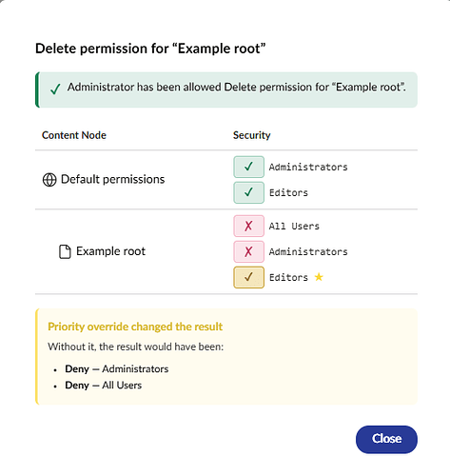Click the Priority override changed the result heading
The image size is (450, 476).
[135, 327]
